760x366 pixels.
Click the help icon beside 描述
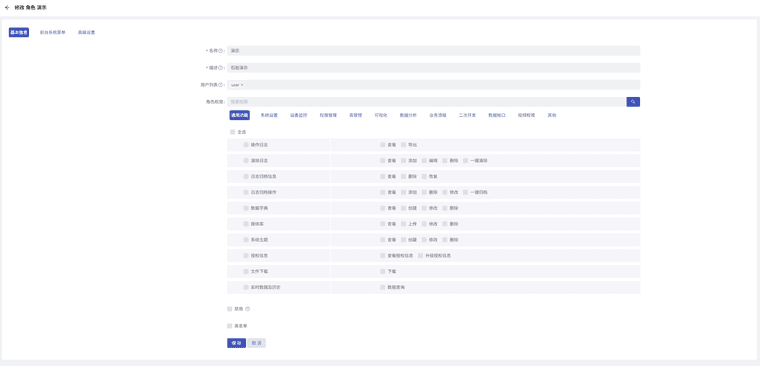tap(221, 68)
